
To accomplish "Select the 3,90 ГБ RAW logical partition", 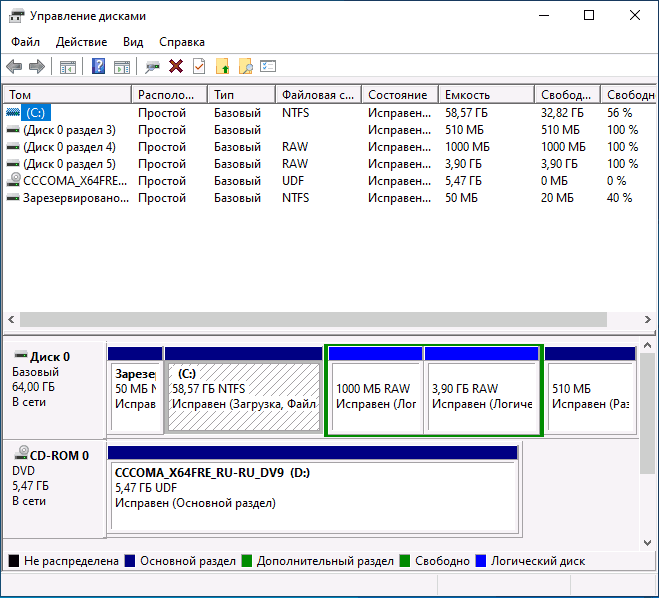I will (x=482, y=390).
